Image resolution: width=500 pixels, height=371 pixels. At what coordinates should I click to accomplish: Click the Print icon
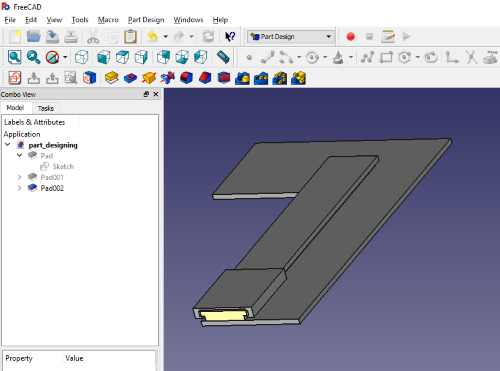tap(71, 36)
